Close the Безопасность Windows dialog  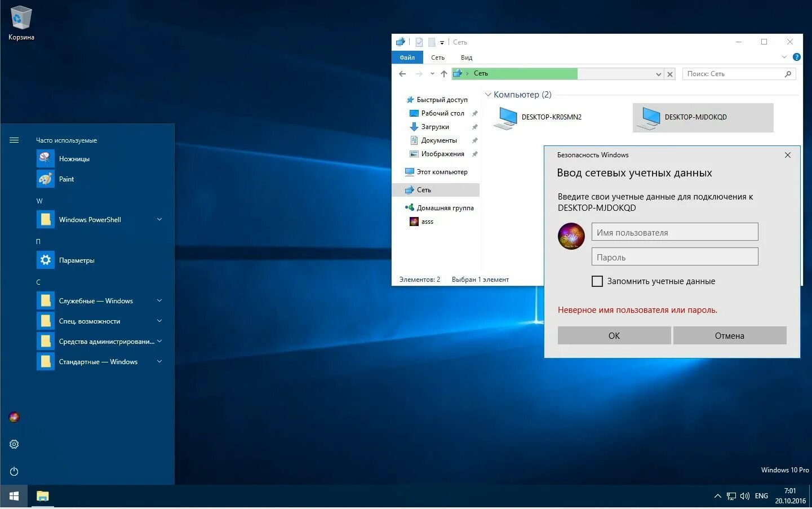(788, 155)
